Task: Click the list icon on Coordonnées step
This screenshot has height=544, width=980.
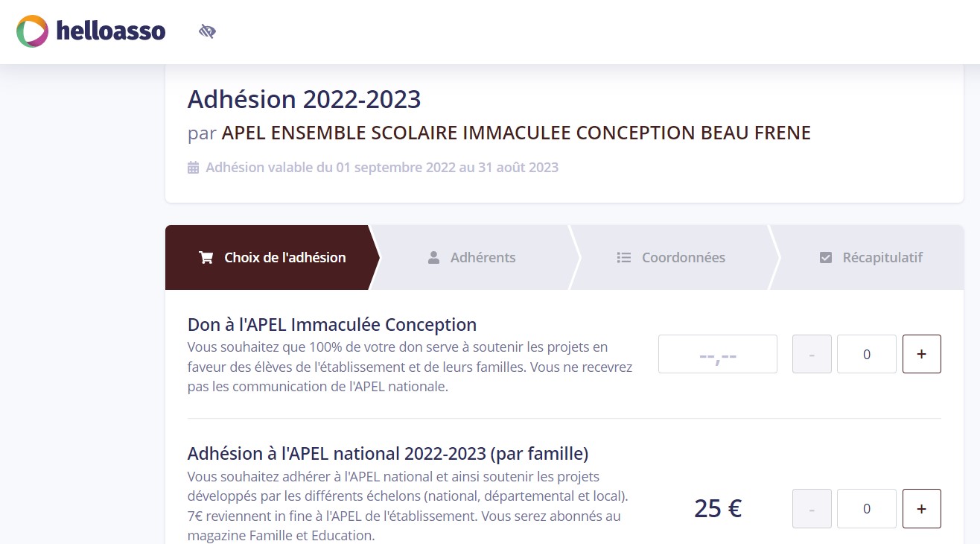Action: (x=623, y=257)
